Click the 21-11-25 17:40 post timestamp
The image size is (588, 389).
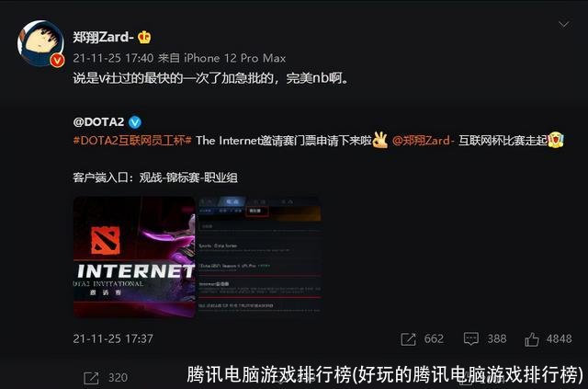[113, 58]
